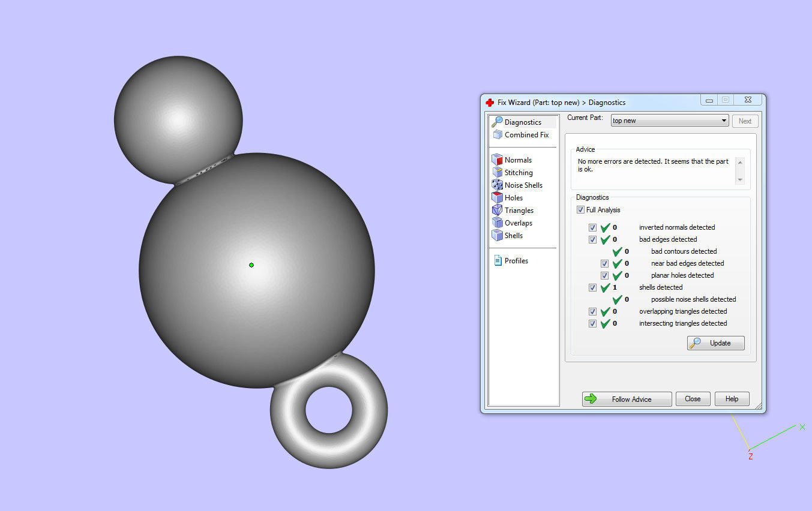
Task: Toggle the shells detected checkbox
Action: [x=592, y=287]
